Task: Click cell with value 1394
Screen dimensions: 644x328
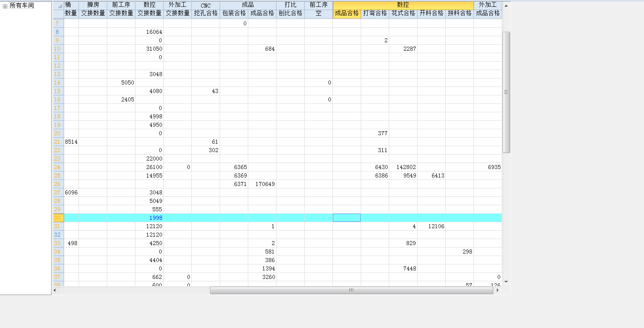Action: (262, 268)
